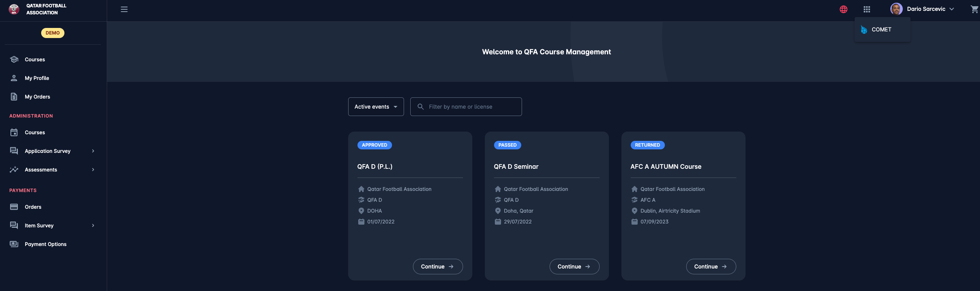This screenshot has width=980, height=291.
Task: Open the language globe icon
Action: point(843,9)
